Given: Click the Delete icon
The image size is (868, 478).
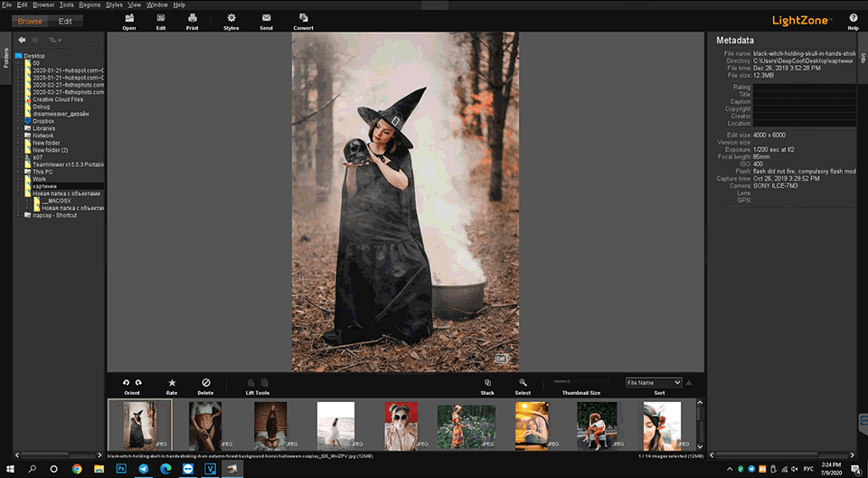Looking at the screenshot, I should click(x=205, y=382).
